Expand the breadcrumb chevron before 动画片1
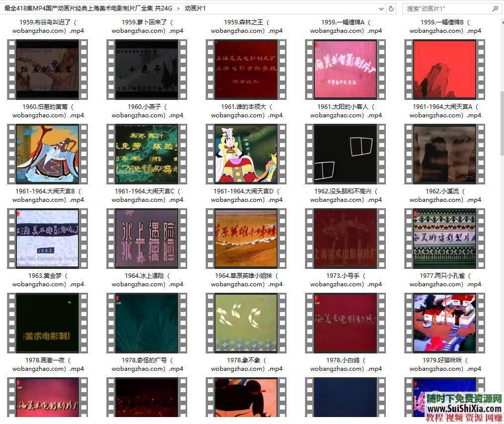Image resolution: width=504 pixels, height=424 pixels. tap(178, 8)
